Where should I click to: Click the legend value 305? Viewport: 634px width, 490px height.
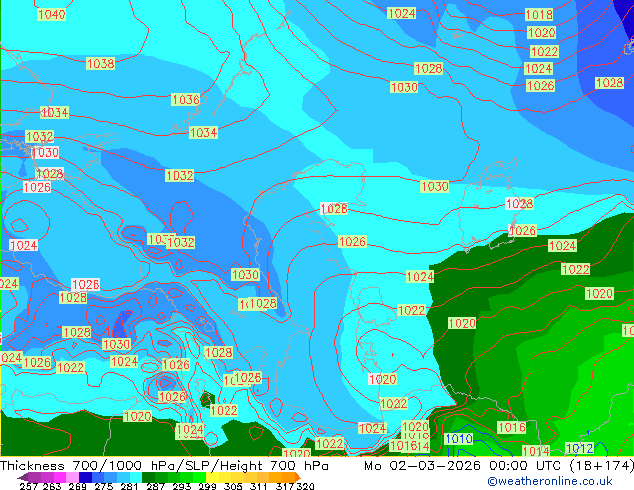coord(233,486)
